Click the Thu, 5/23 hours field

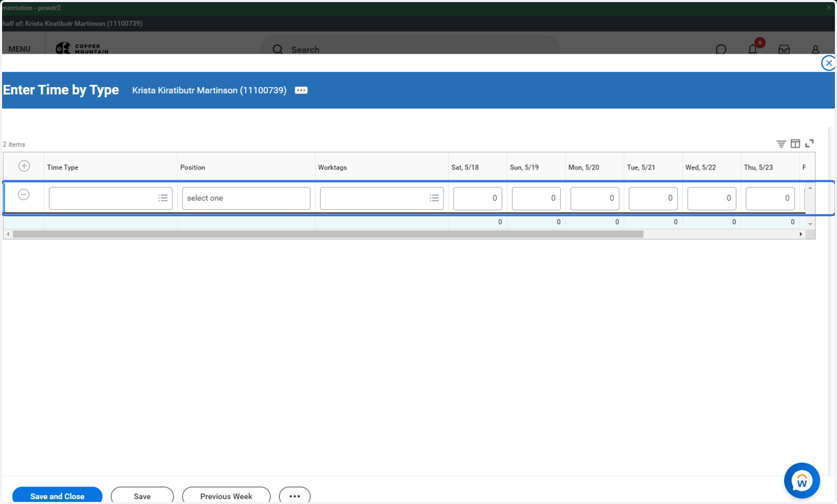click(770, 198)
